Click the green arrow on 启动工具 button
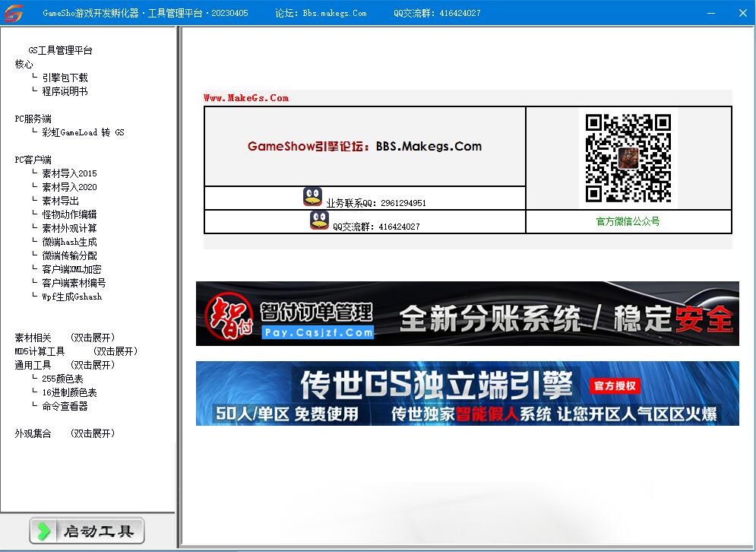This screenshot has width=756, height=552. 43,531
